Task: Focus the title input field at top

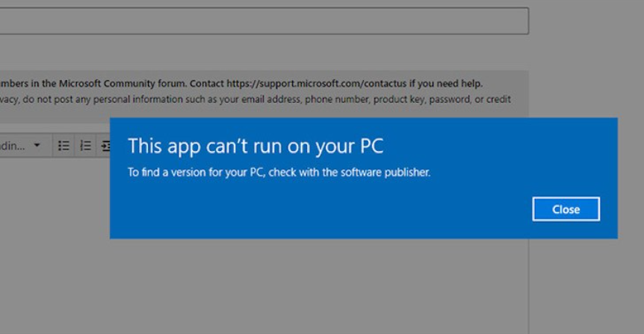Action: (261, 21)
